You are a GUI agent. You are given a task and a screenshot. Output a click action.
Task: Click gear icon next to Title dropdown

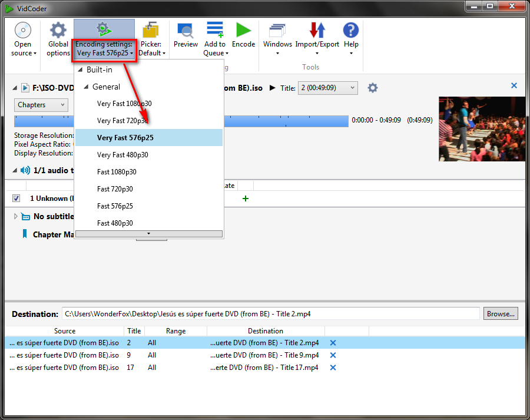click(x=373, y=88)
